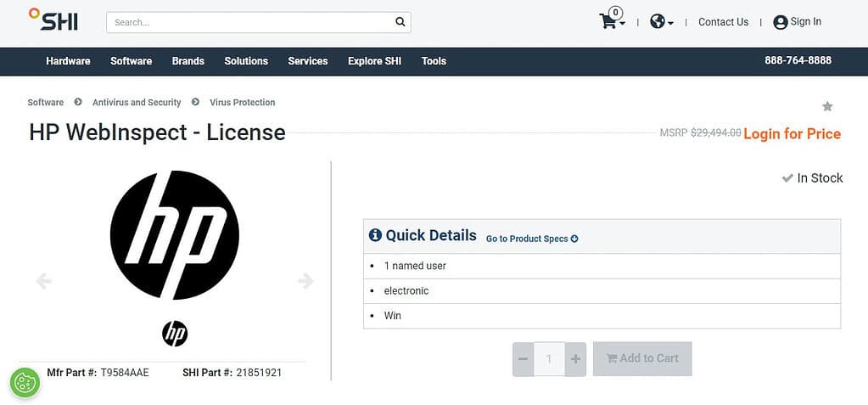Click the '1 named user' detail row
The image size is (868, 405).
[x=602, y=266]
